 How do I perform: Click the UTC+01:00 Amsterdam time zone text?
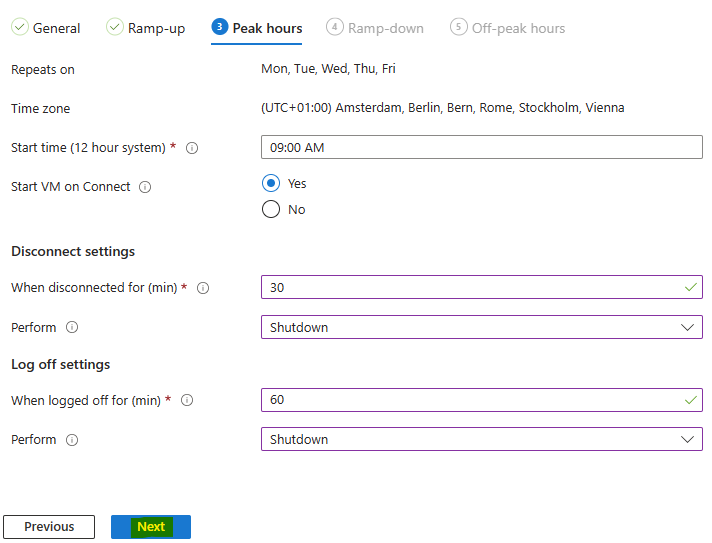443,108
